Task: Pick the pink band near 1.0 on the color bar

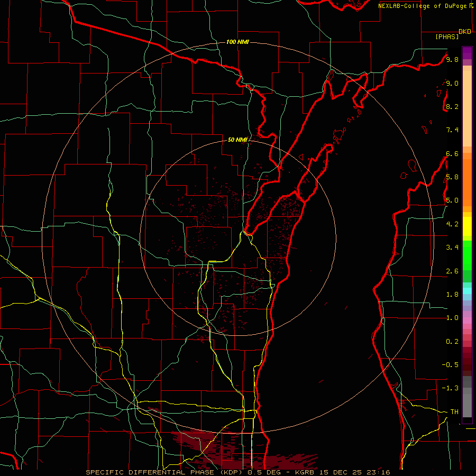Action: 467,321
